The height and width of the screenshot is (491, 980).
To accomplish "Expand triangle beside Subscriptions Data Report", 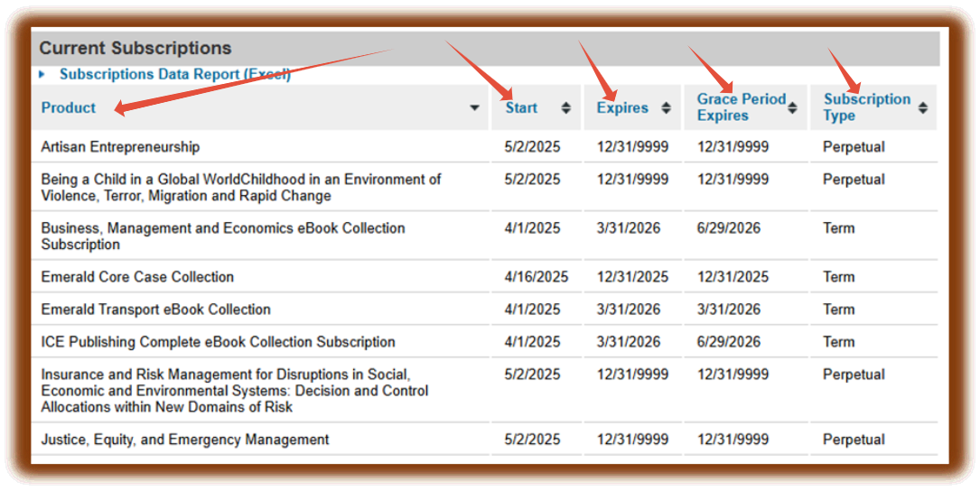I will [x=42, y=74].
